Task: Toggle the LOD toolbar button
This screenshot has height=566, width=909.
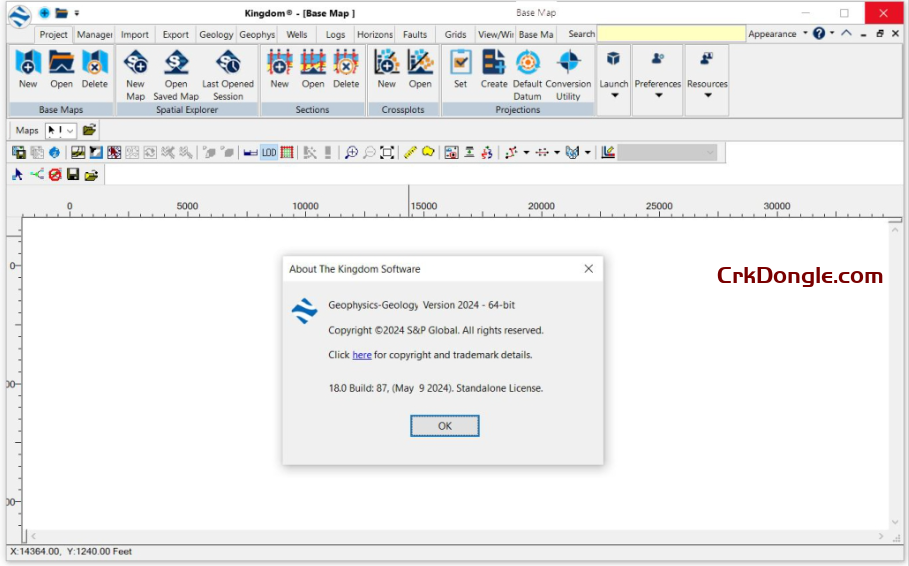Action: coord(269,153)
